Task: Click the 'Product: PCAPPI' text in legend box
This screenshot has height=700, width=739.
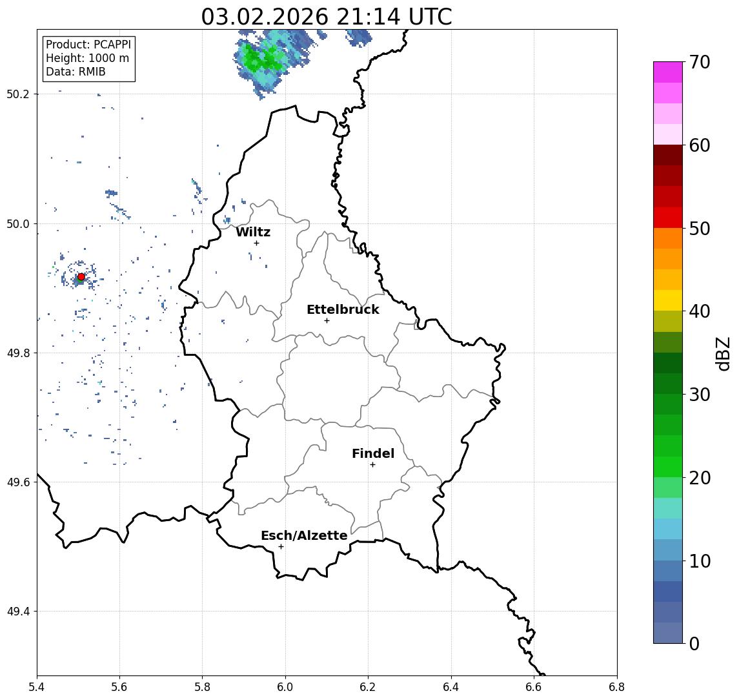Action: tap(88, 45)
